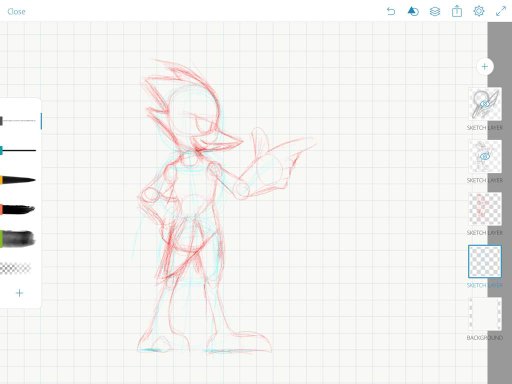The image size is (512, 384).
Task: Toggle the layers panel icon
Action: tap(435, 11)
